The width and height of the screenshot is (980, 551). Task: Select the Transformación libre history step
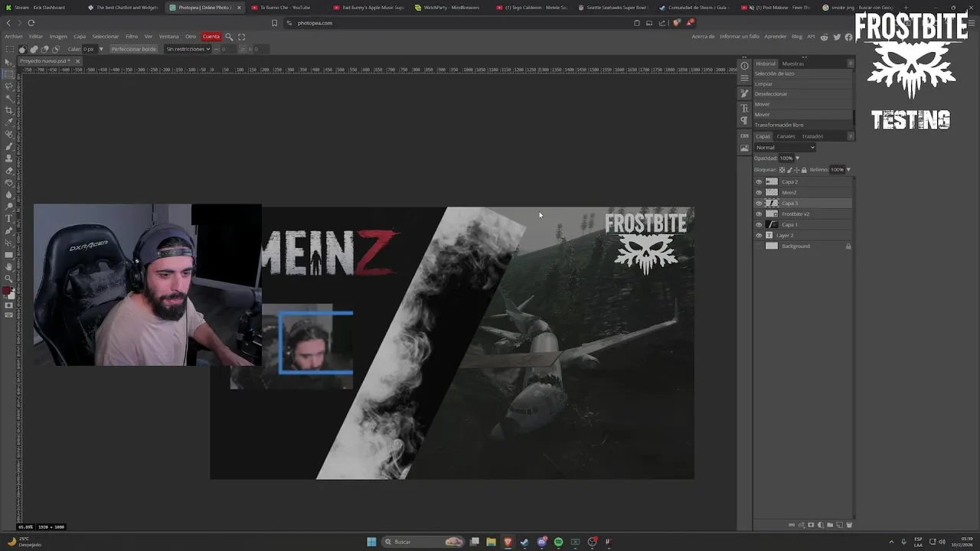(x=802, y=125)
